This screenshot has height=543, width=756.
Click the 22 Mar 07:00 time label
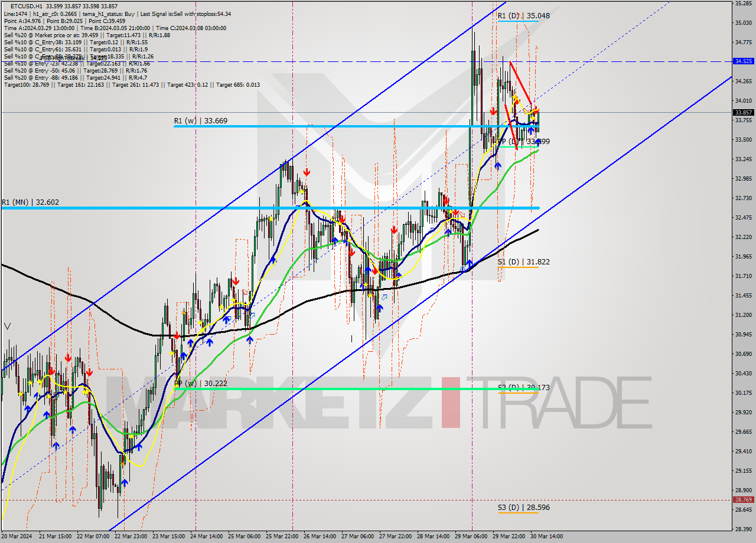pos(93,537)
